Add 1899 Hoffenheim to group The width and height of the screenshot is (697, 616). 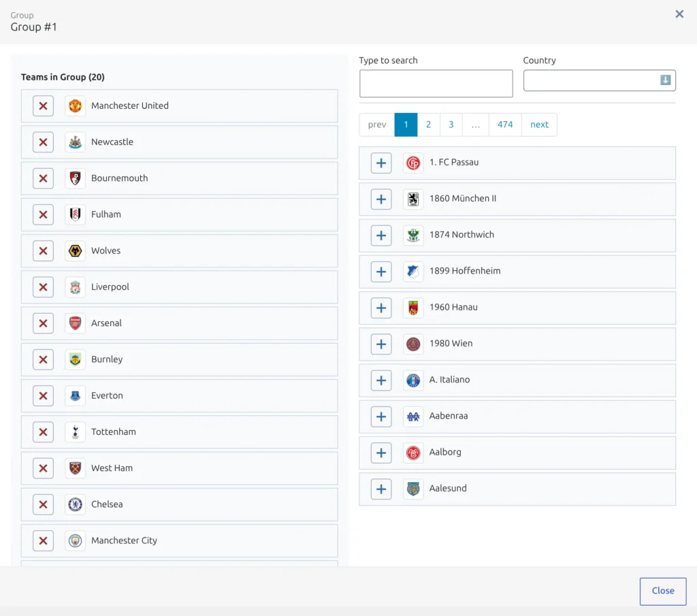(x=381, y=272)
